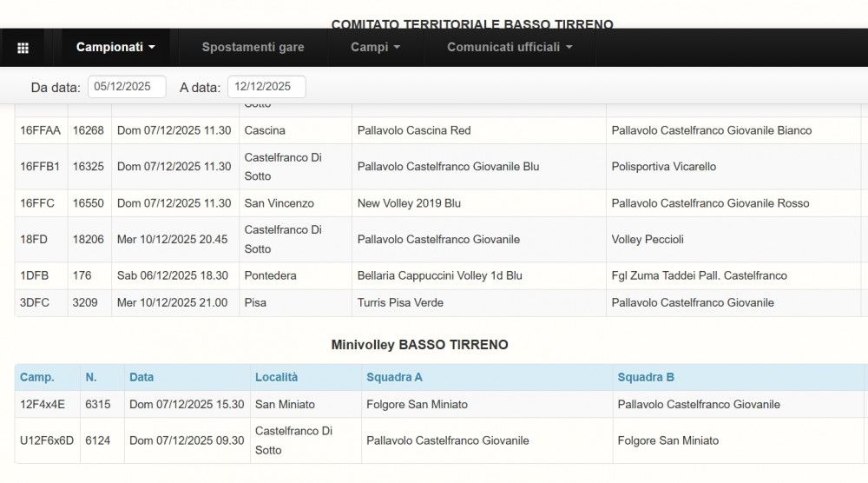
Task: Click the Località column header
Action: pyautogui.click(x=276, y=378)
